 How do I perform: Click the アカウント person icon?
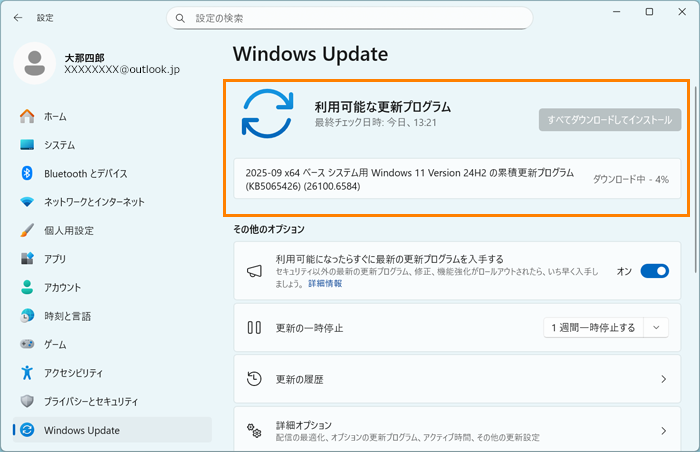[x=27, y=287]
